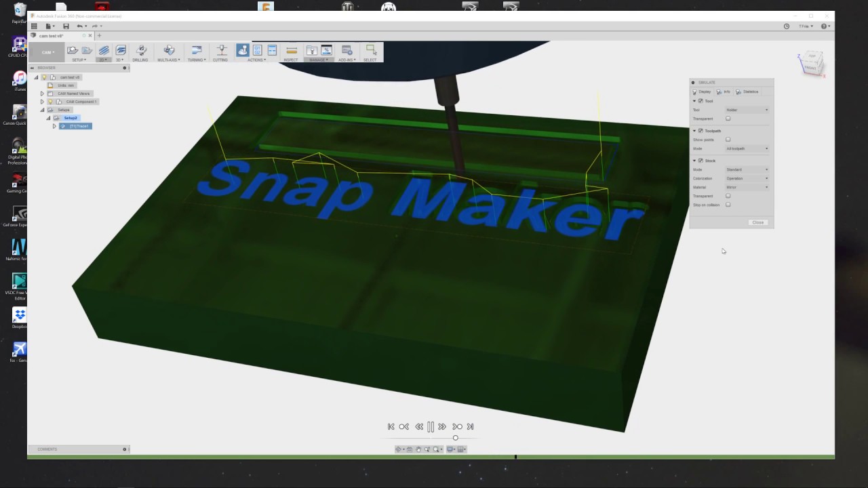Viewport: 868px width, 488px height.
Task: Select the Drilling tool icon
Action: point(141,50)
